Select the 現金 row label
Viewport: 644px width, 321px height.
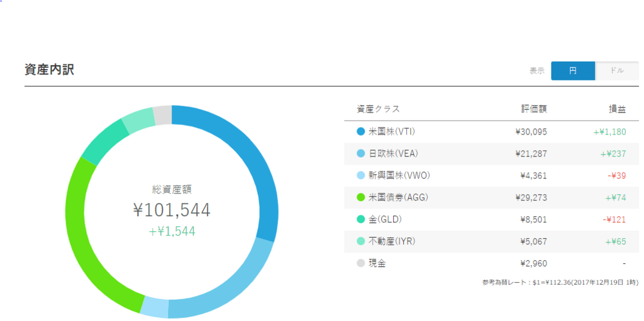(x=377, y=264)
